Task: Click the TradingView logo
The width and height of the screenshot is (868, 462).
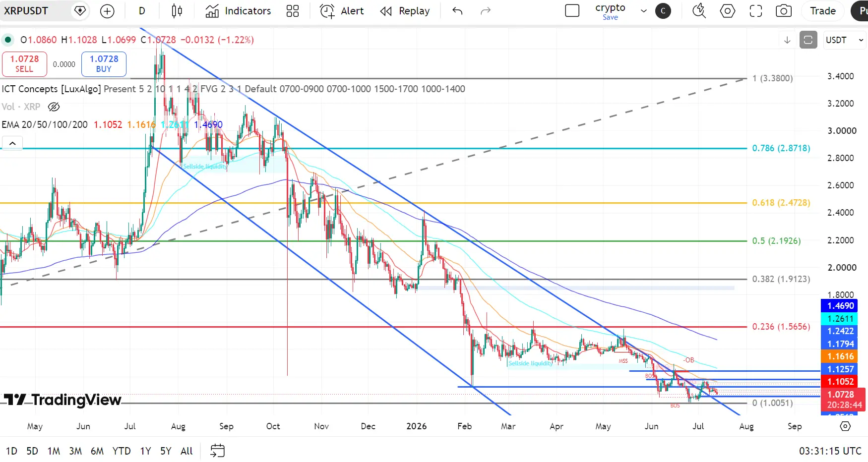Action: point(62,400)
